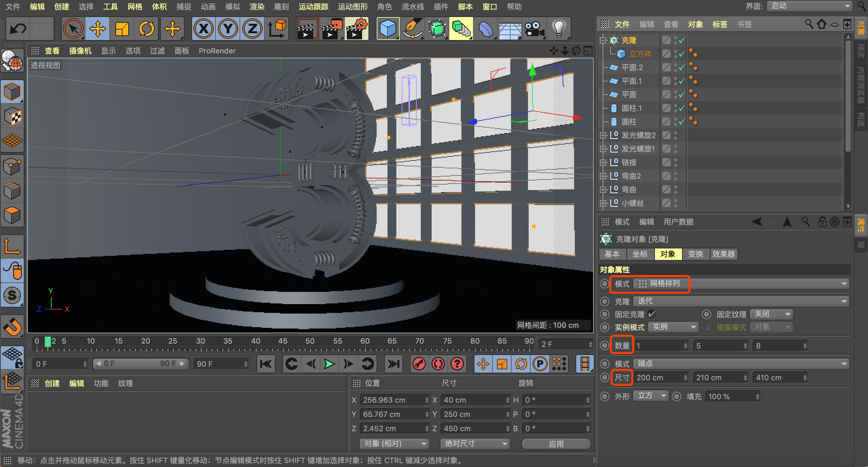Toggle the X axis lock icon
The width and height of the screenshot is (868, 467).
point(203,29)
